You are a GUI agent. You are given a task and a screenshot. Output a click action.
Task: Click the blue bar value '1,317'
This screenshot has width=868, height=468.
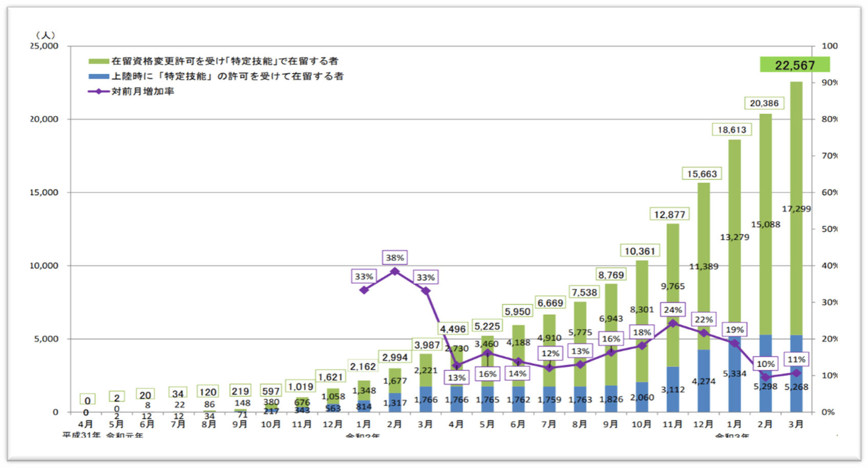[x=395, y=403]
